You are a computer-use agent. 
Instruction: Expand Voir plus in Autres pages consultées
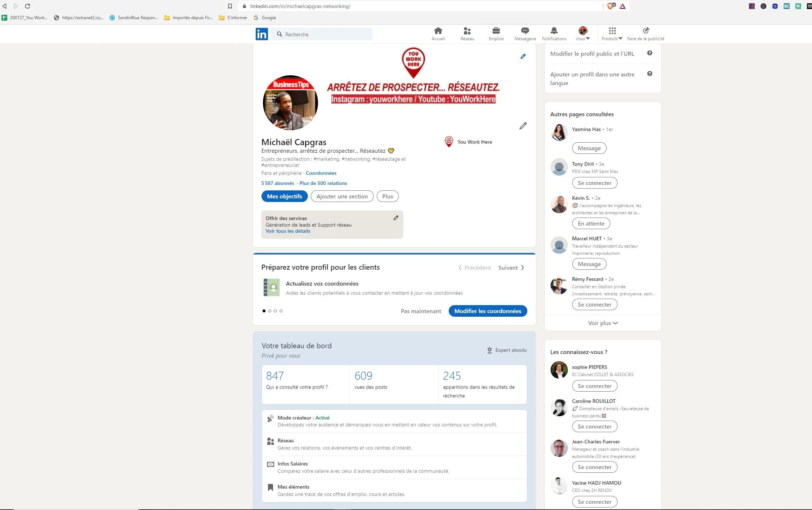click(x=603, y=323)
